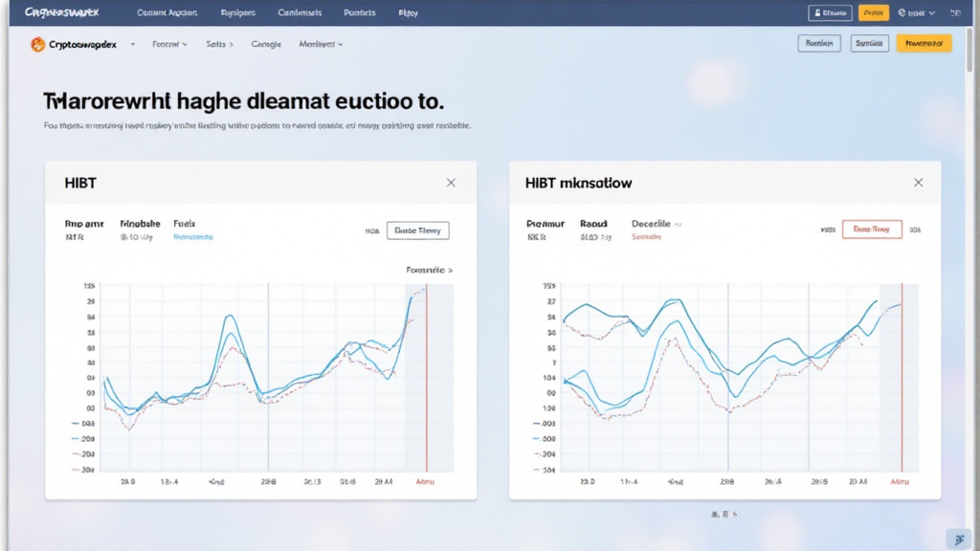Click the globe icon in top bar
The width and height of the screenshot is (980, 551).
click(x=902, y=13)
